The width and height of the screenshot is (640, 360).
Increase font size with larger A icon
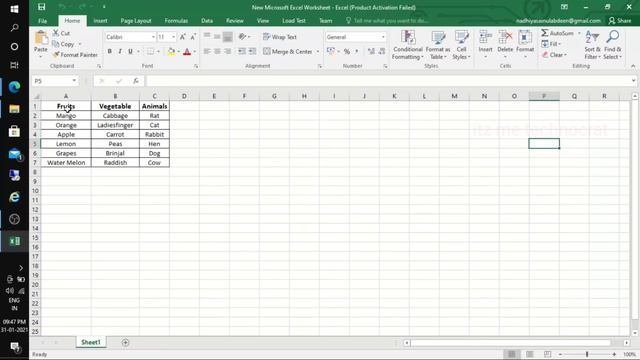click(x=182, y=37)
